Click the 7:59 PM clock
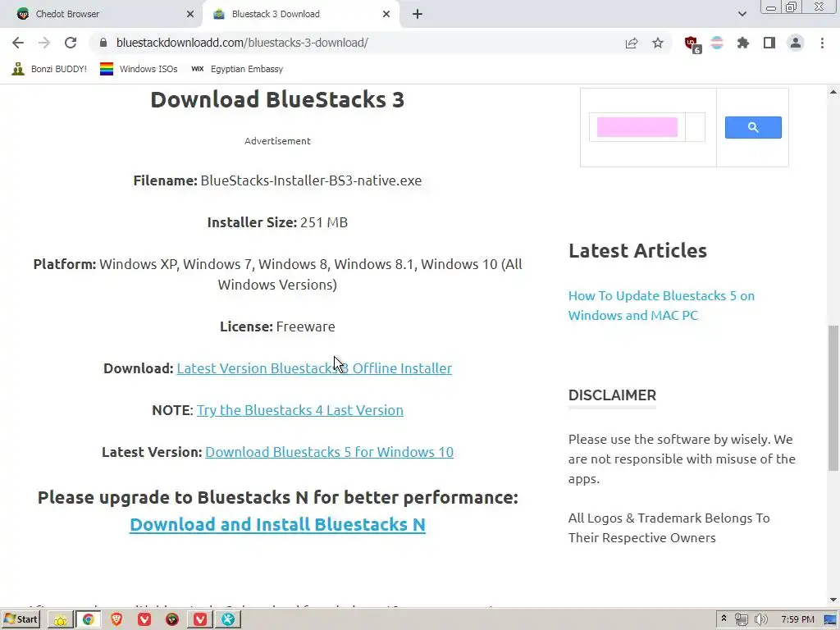Viewport: 840px width, 630px height. click(797, 619)
